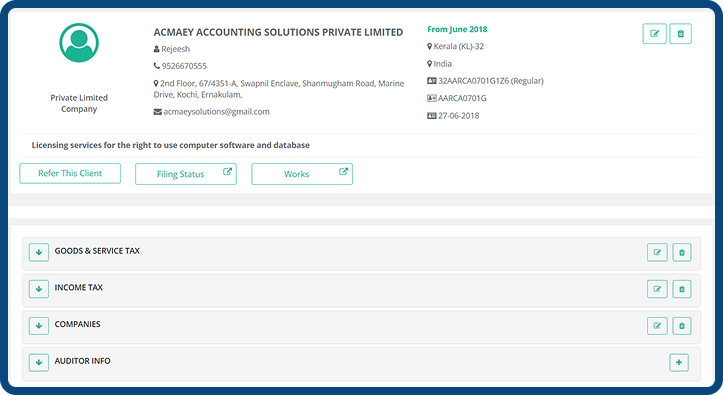Screen dimensions: 723x395
Task: Click the date 27-06-2018
Action: tap(458, 116)
